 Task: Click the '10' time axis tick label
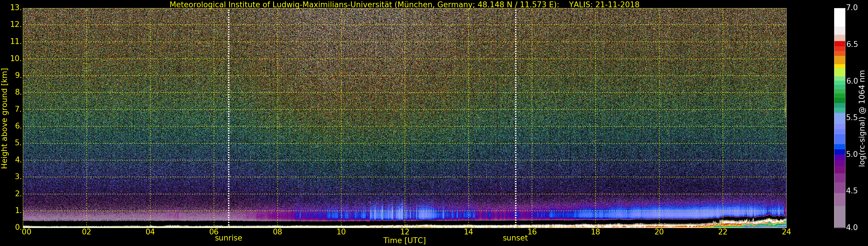[x=341, y=232]
